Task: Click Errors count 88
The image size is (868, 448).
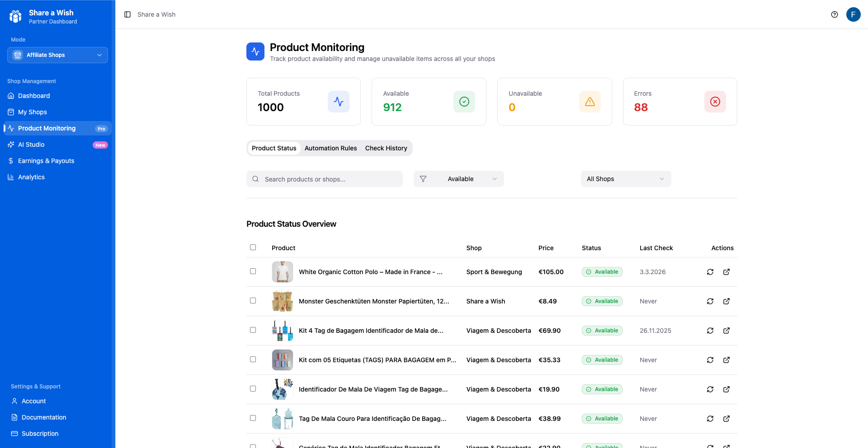Action: point(641,107)
